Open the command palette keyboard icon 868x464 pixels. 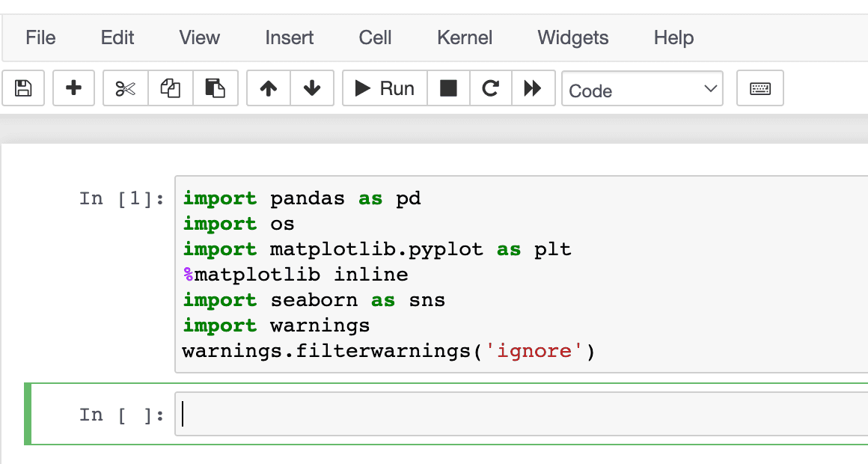759,89
